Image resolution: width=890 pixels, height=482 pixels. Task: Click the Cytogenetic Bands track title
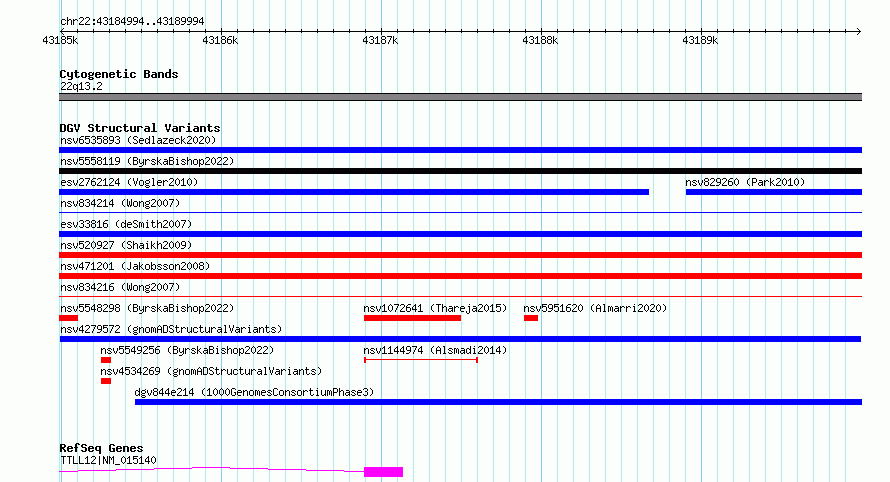(119, 74)
